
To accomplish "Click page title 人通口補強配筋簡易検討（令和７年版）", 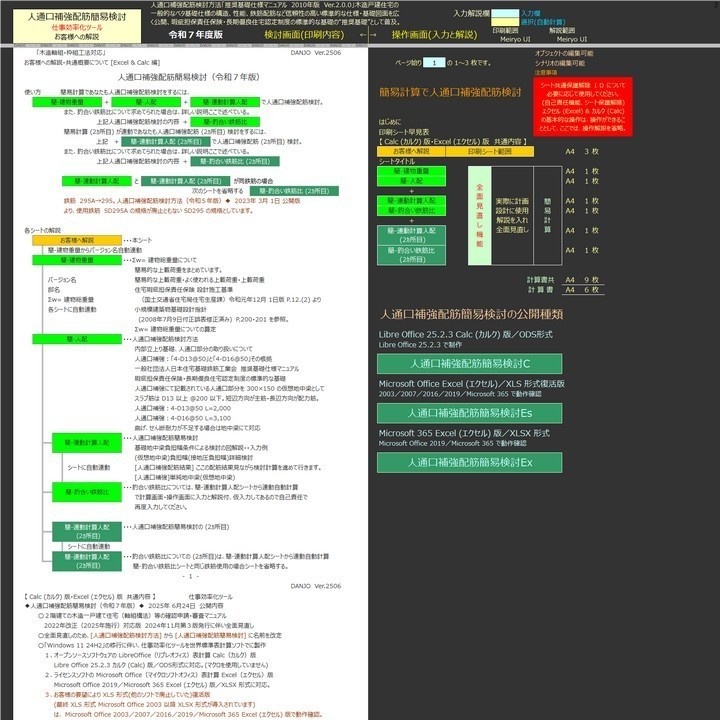I will [188, 77].
